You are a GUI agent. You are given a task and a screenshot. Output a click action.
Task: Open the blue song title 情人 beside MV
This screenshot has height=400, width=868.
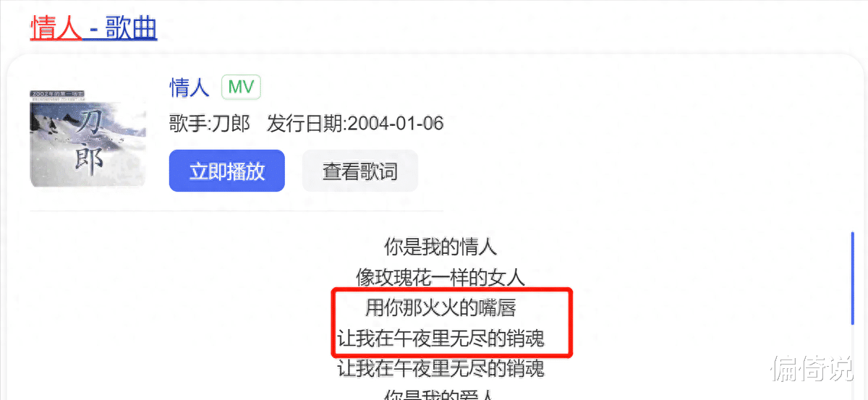tap(190, 88)
